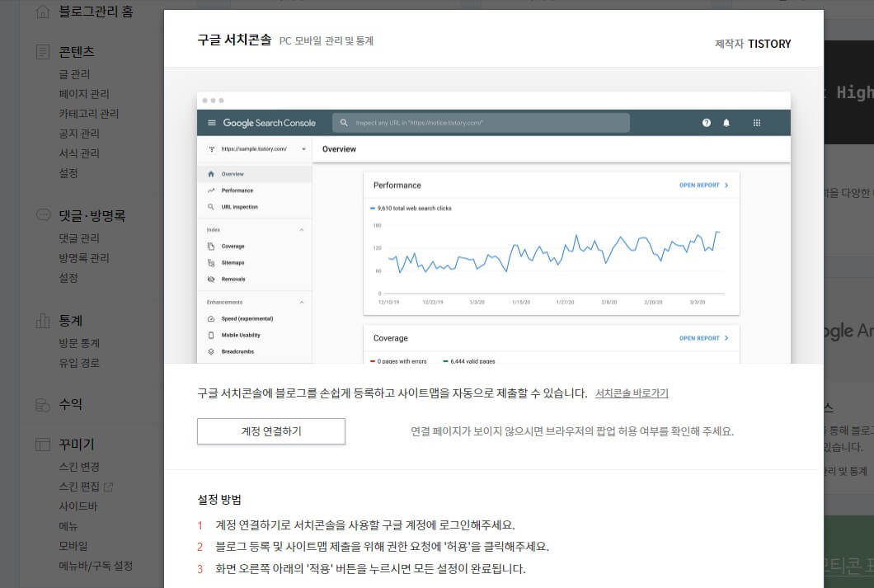Open 댓글 관리 in the sidebar
The height and width of the screenshot is (588, 874).
[x=79, y=238]
